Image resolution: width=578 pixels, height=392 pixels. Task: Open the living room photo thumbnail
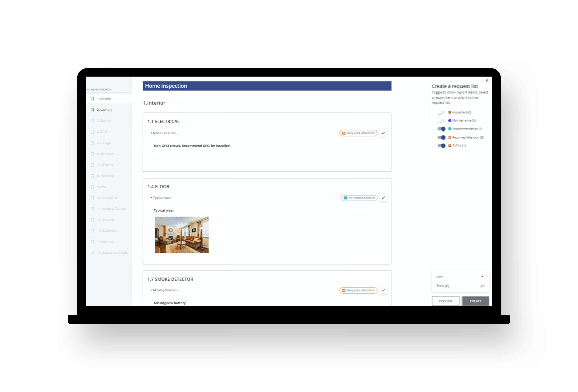[x=182, y=235]
